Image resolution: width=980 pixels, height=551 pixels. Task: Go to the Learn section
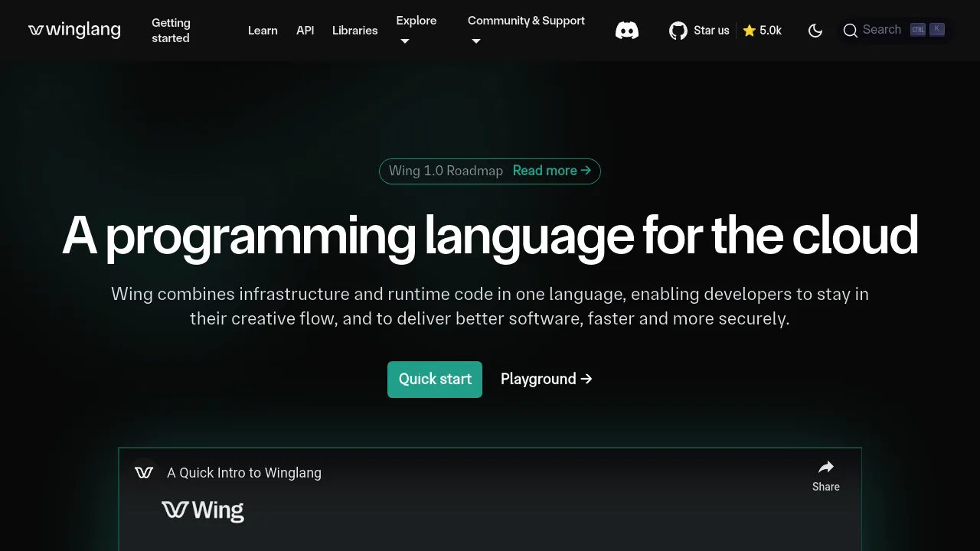click(x=263, y=31)
